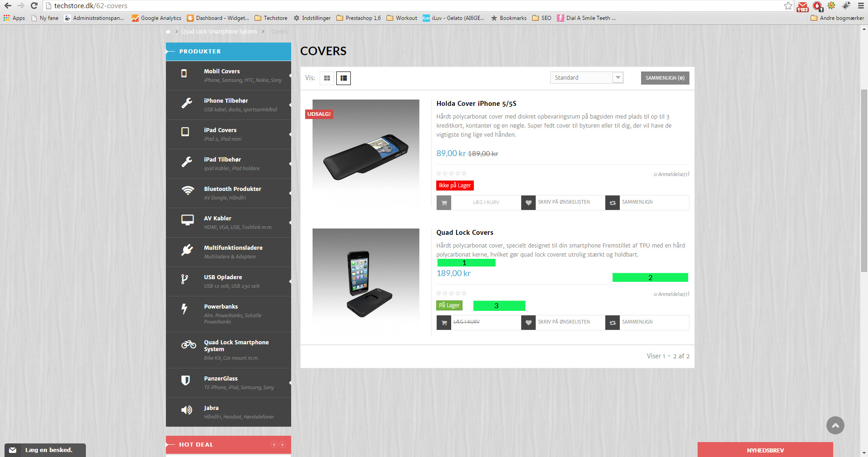Open the Prestashop 1,6 bookmarks folder
Image resolution: width=868 pixels, height=457 pixels.
[x=359, y=18]
